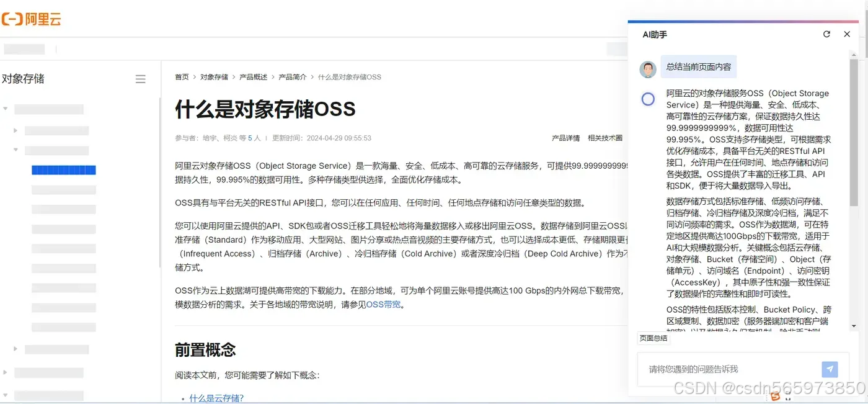
Task: Click the 总结当前页面内容 message bubble
Action: coord(699,66)
